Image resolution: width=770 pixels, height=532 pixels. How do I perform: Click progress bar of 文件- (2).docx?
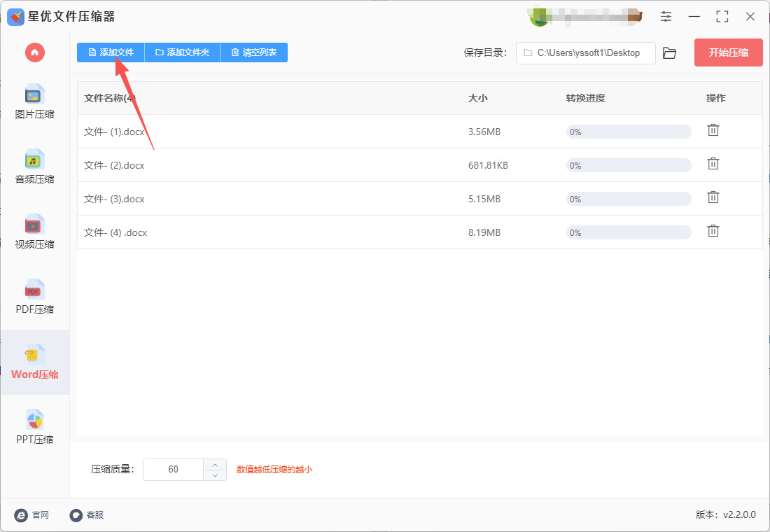629,165
